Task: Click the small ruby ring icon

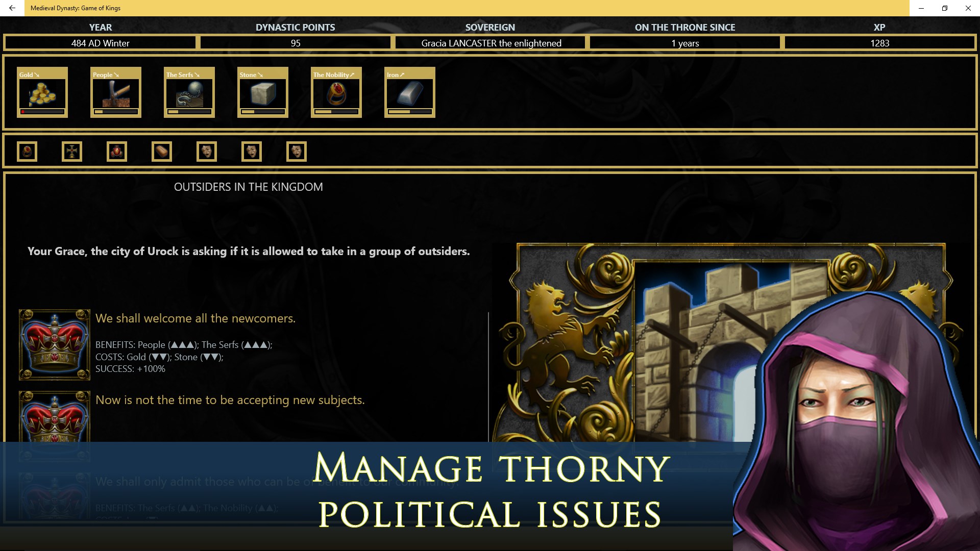Action: (27, 152)
